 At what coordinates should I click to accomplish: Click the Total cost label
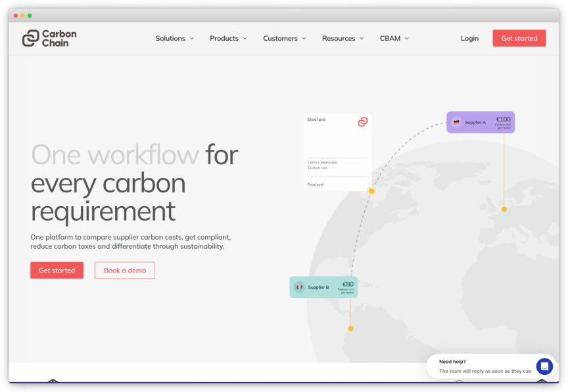tap(316, 185)
